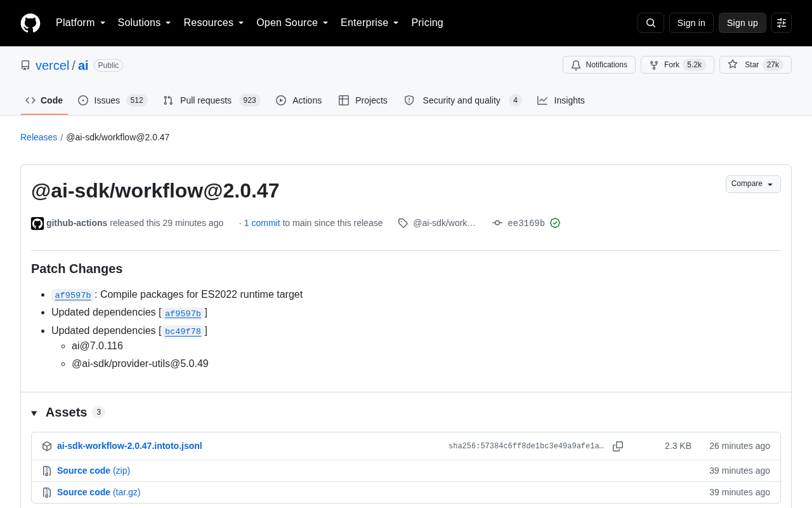The height and width of the screenshot is (508, 812).
Task: Open the Pricing link
Action: pos(428,23)
